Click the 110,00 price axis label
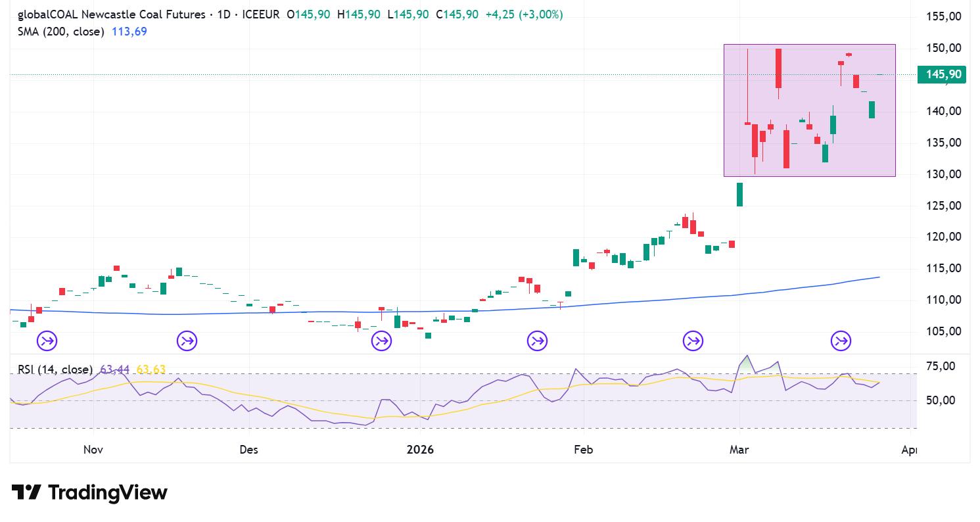 (945, 300)
